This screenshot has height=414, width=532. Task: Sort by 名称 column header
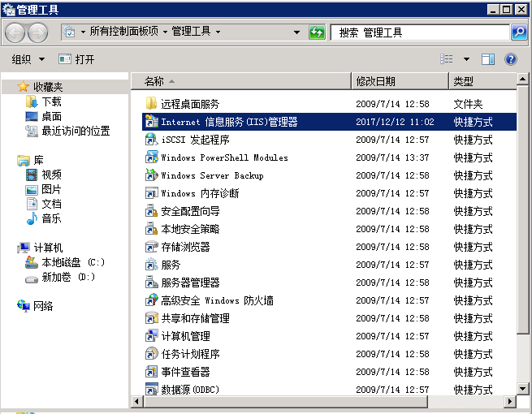click(x=241, y=81)
